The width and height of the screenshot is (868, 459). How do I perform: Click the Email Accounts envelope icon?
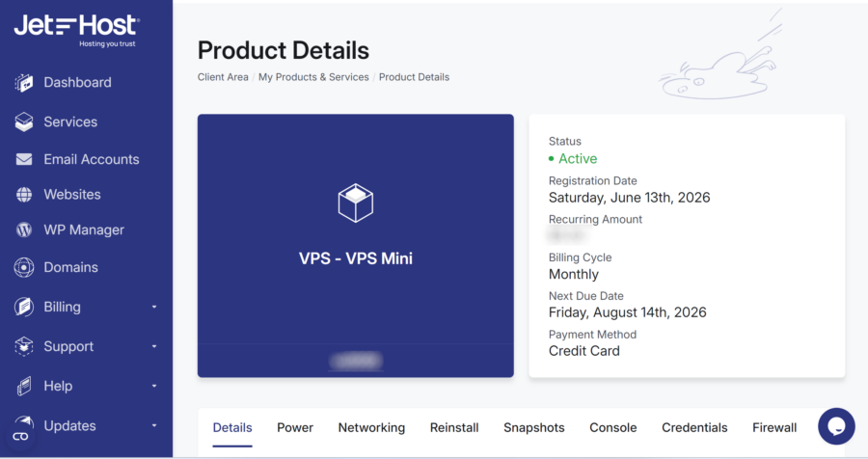pyautogui.click(x=24, y=159)
